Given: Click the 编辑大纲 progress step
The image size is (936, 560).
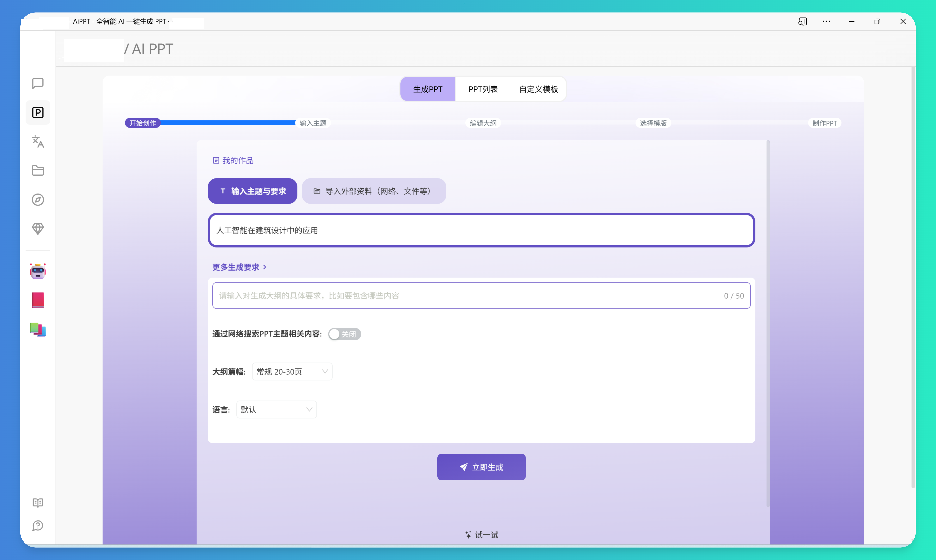Looking at the screenshot, I should [483, 123].
